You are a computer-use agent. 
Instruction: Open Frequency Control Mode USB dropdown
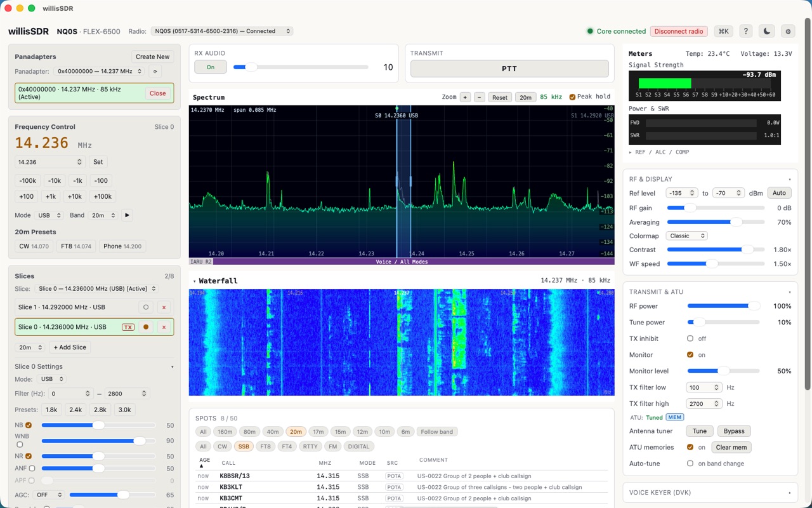49,215
